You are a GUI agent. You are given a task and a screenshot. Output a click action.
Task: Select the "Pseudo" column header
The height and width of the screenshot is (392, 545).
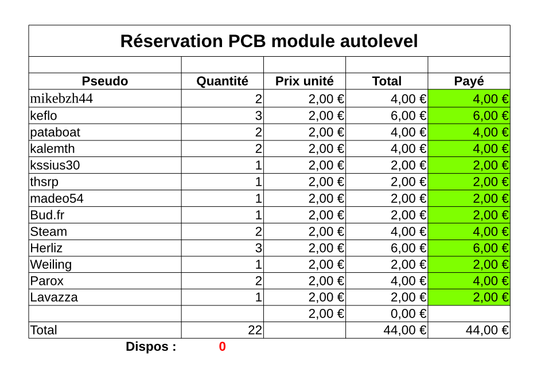(x=105, y=81)
